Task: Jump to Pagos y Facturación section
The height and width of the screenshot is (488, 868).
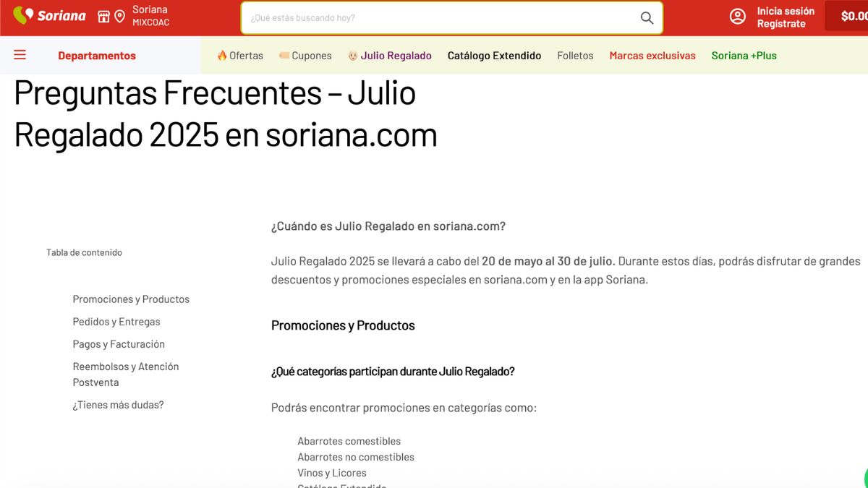Action: (119, 344)
